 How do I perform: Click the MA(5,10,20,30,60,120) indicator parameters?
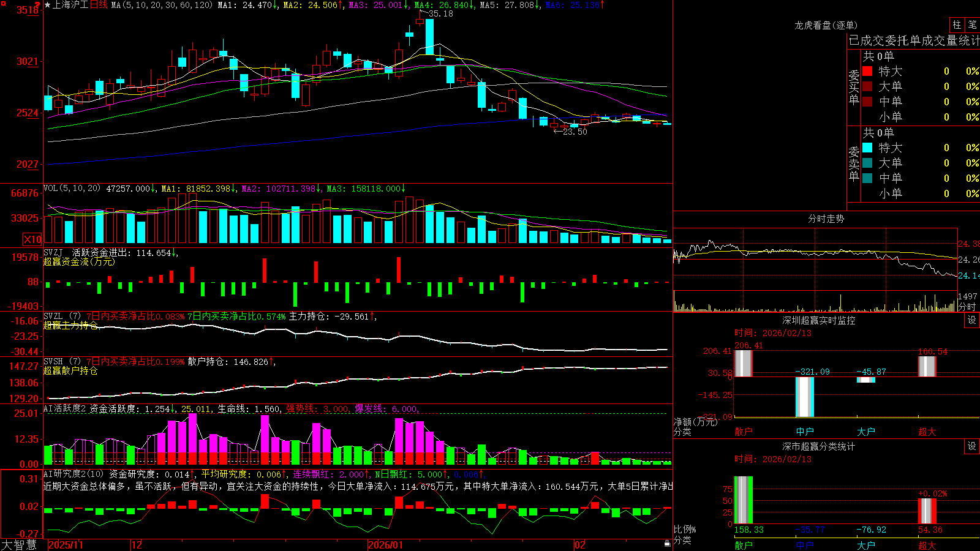[162, 5]
